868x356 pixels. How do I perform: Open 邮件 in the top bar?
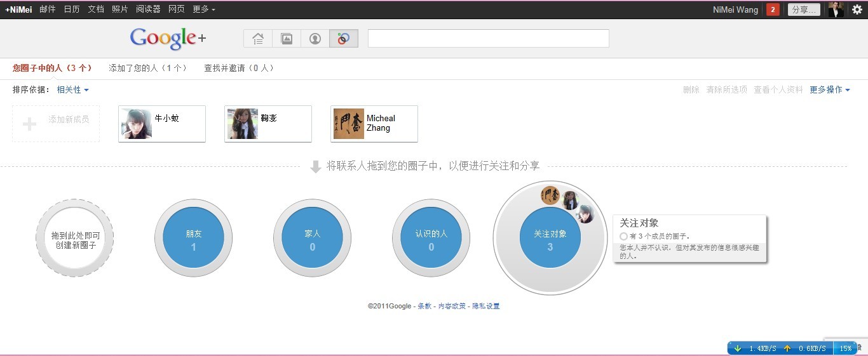48,10
